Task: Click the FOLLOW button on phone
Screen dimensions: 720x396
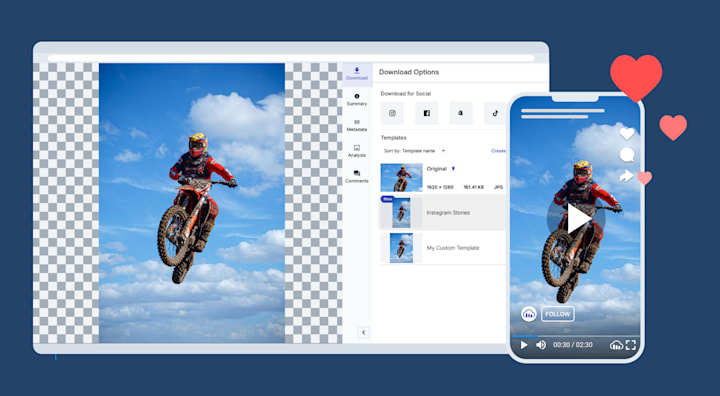Action: click(x=557, y=314)
